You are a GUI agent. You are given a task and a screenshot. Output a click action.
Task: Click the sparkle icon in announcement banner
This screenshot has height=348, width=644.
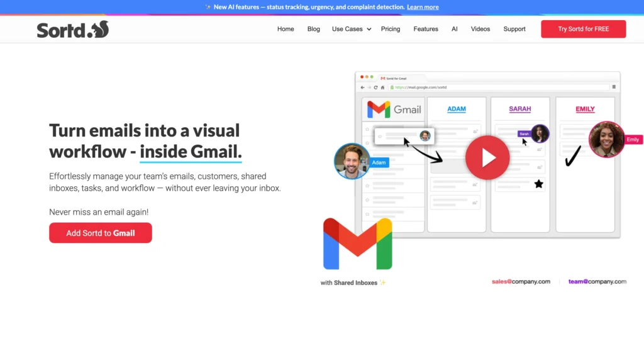208,7
